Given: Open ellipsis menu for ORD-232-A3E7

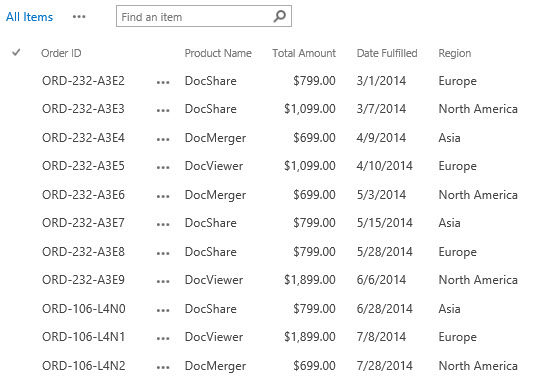Looking at the screenshot, I should 163,224.
